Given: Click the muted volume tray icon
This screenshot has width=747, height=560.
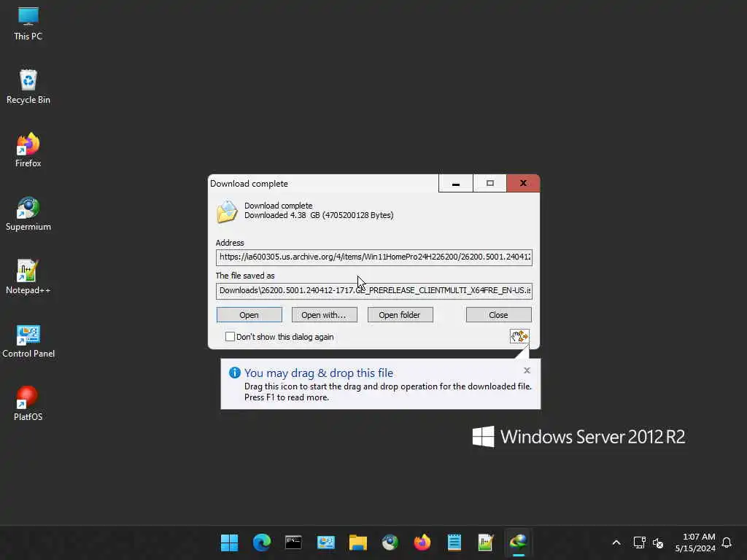Looking at the screenshot, I should tap(658, 542).
